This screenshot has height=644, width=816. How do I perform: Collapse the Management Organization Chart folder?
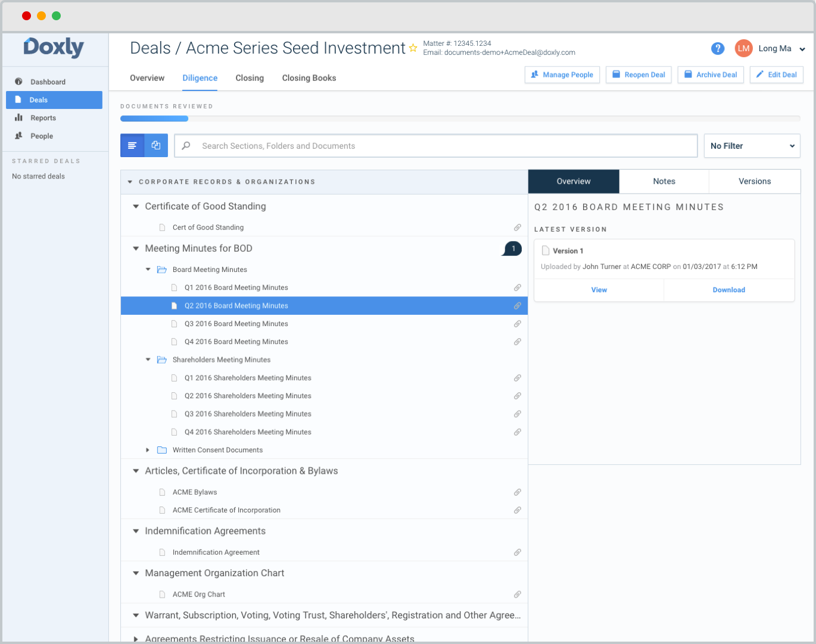point(136,573)
